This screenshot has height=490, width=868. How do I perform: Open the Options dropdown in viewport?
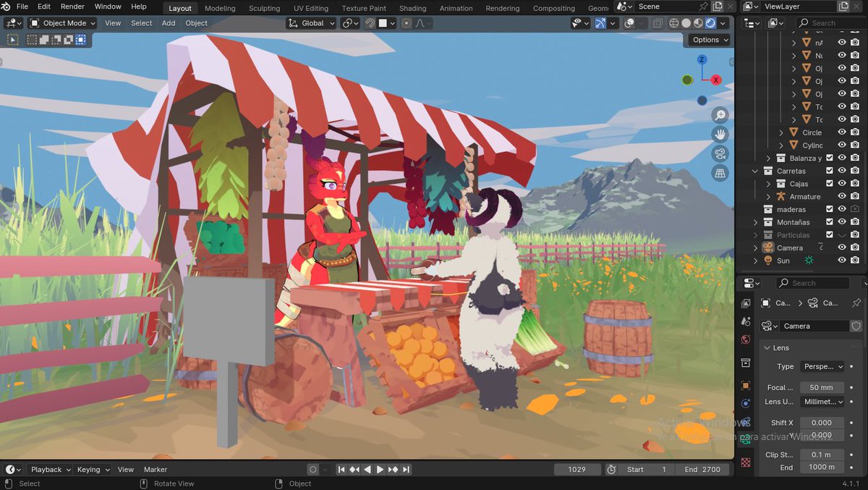click(x=709, y=40)
